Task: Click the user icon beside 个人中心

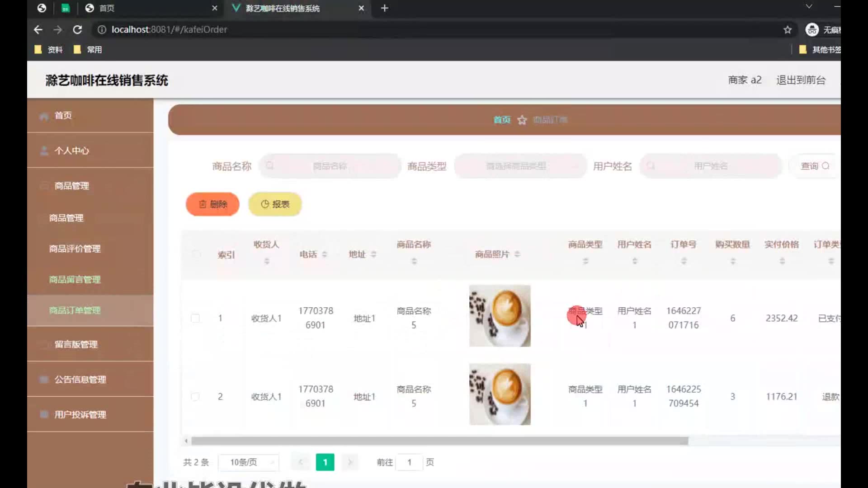Action: 44,151
